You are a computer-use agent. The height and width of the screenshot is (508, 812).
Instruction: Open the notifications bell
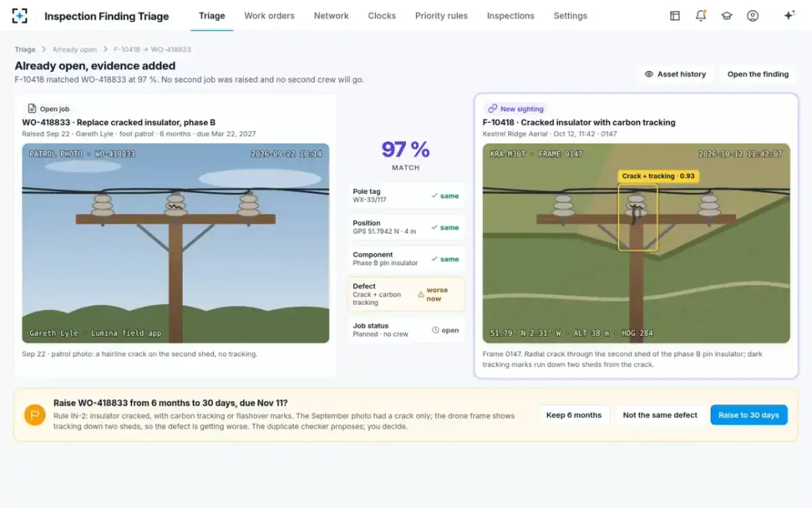coord(701,16)
